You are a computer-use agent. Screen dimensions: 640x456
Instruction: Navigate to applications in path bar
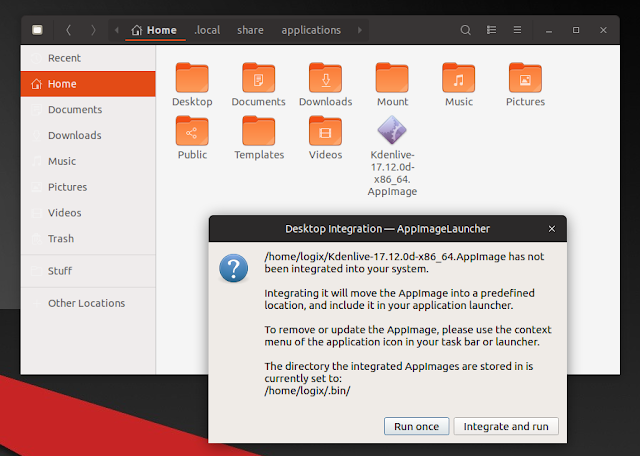pyautogui.click(x=311, y=30)
